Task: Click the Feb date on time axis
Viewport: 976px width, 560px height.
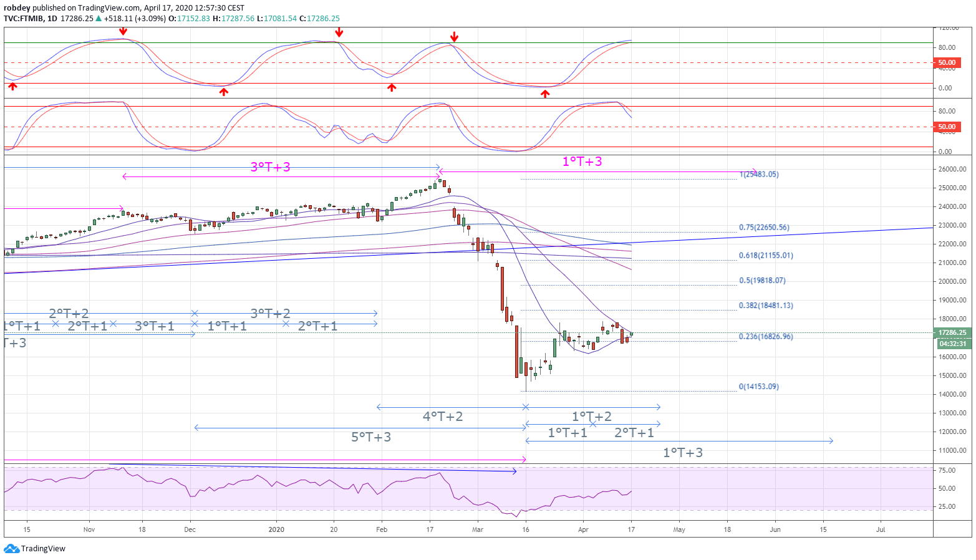Action: point(382,529)
